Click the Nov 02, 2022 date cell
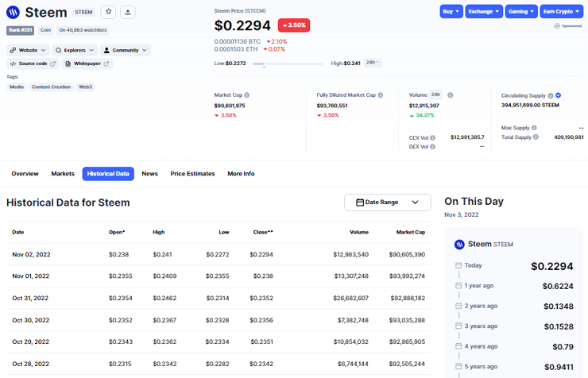 tap(31, 255)
